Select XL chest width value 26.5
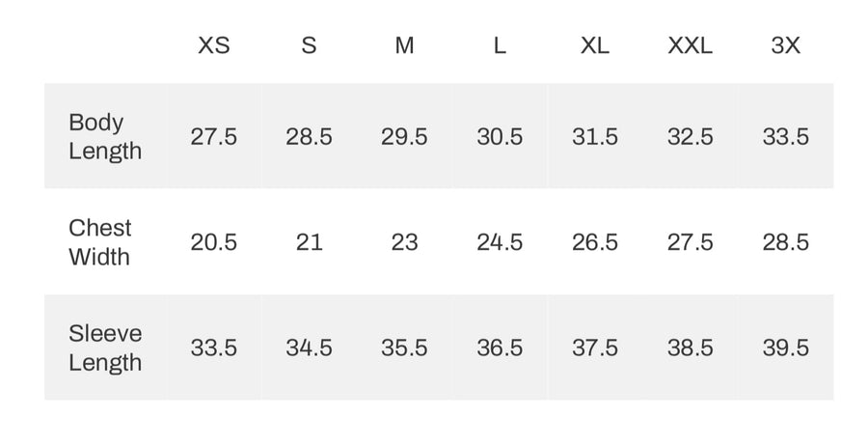The height and width of the screenshot is (445, 868). (x=594, y=242)
